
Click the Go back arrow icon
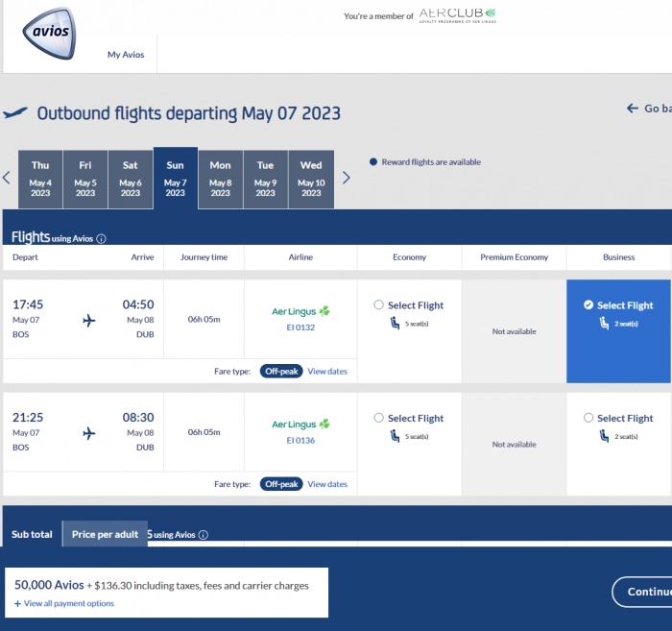(x=633, y=108)
